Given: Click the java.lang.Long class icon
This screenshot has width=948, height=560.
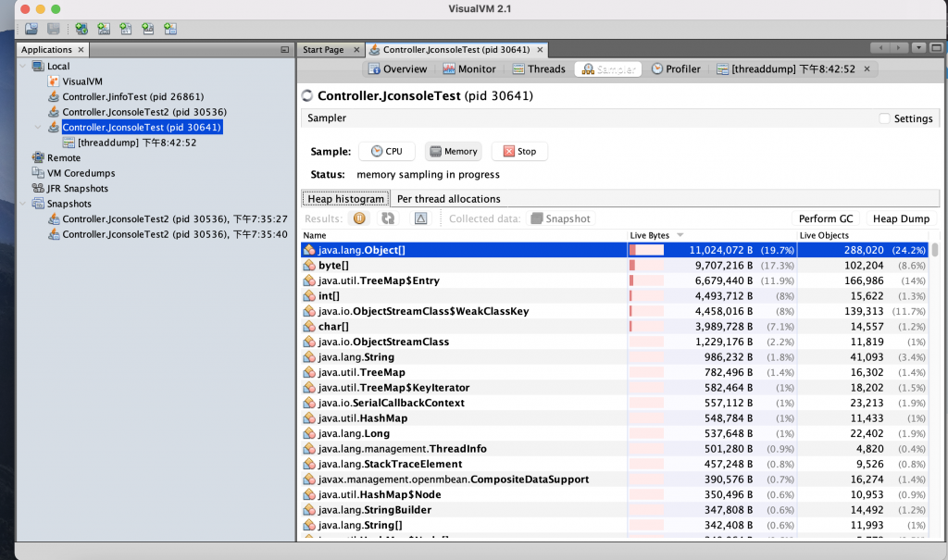Looking at the screenshot, I should pos(309,433).
